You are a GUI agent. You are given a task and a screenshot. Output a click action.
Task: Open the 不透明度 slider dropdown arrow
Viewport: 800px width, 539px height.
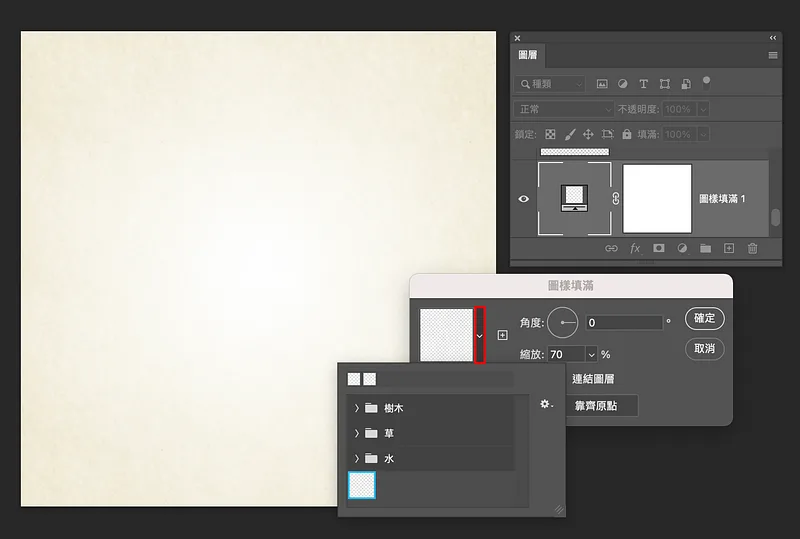coord(703,109)
